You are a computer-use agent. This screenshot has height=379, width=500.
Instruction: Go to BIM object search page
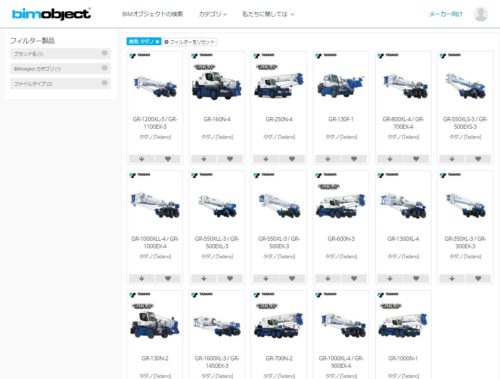click(152, 14)
